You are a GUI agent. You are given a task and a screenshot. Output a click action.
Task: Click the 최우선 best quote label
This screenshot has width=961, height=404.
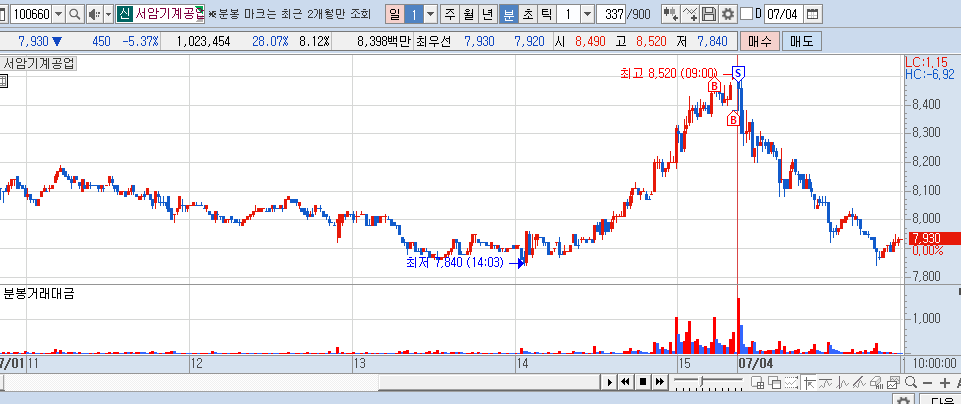pos(433,42)
